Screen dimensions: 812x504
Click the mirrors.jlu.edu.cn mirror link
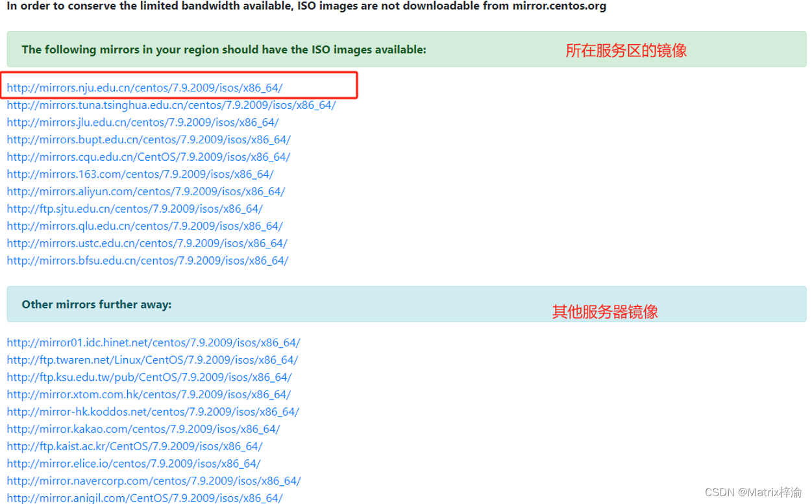[x=143, y=122]
